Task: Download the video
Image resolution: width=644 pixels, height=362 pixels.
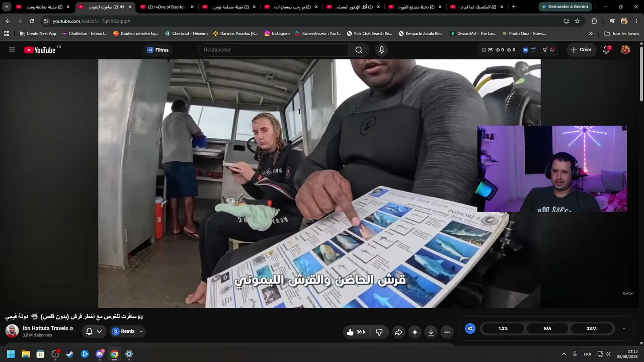Action: tap(431, 332)
